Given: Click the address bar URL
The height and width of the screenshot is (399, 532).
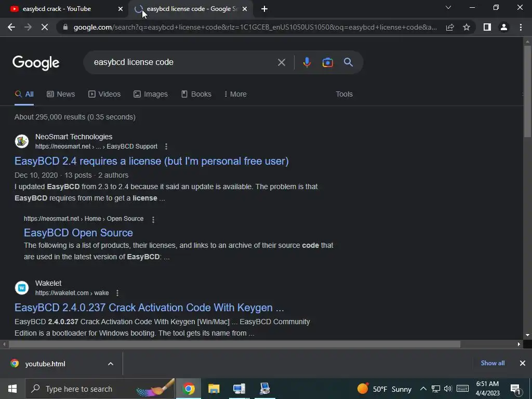Looking at the screenshot, I should coord(255,27).
